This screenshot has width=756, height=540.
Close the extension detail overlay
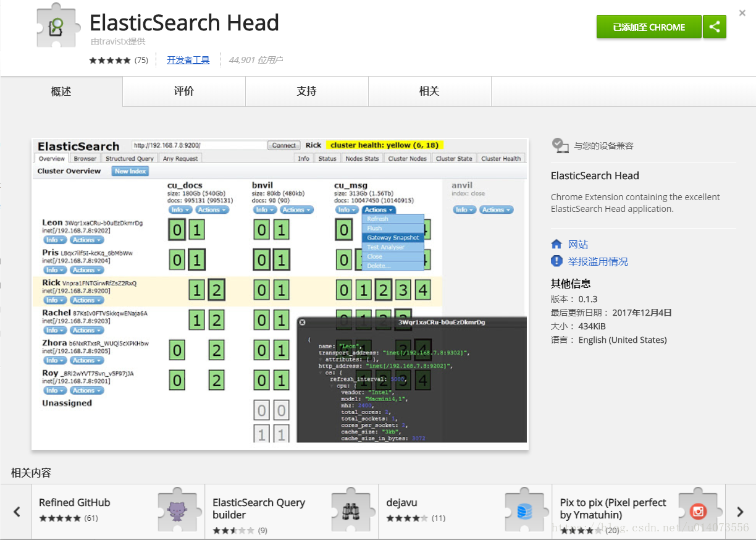point(742,12)
